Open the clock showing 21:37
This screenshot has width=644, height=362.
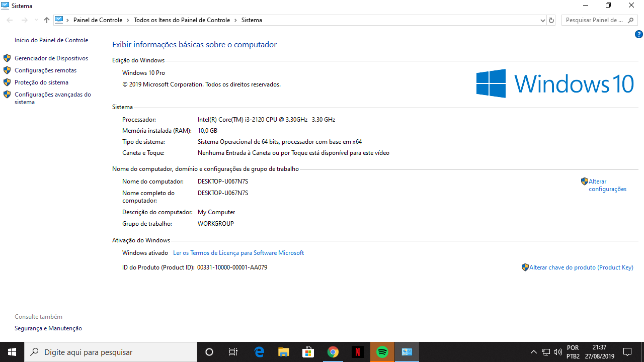pos(600,352)
